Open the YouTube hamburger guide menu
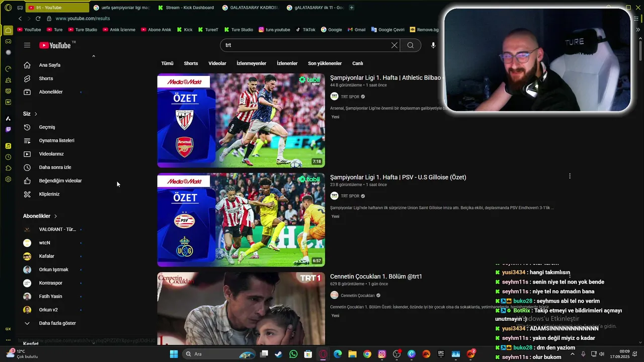Viewport: 644px width, 362px height. tap(27, 45)
